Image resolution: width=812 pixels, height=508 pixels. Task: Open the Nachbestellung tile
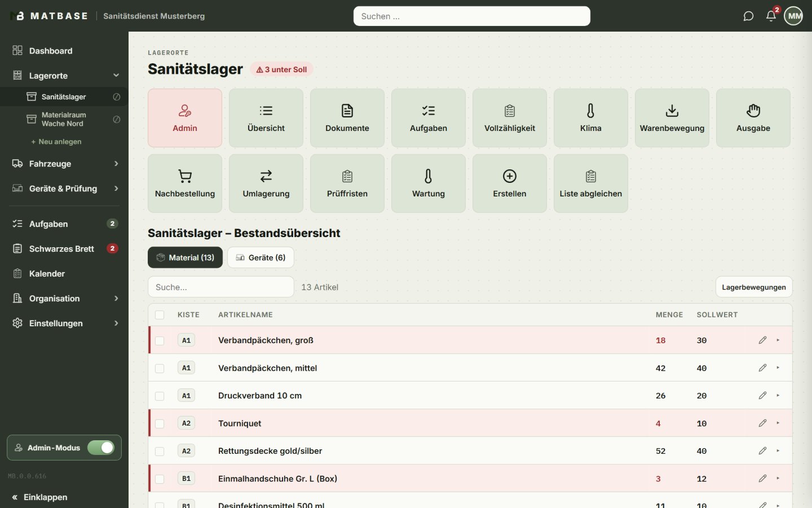185,183
